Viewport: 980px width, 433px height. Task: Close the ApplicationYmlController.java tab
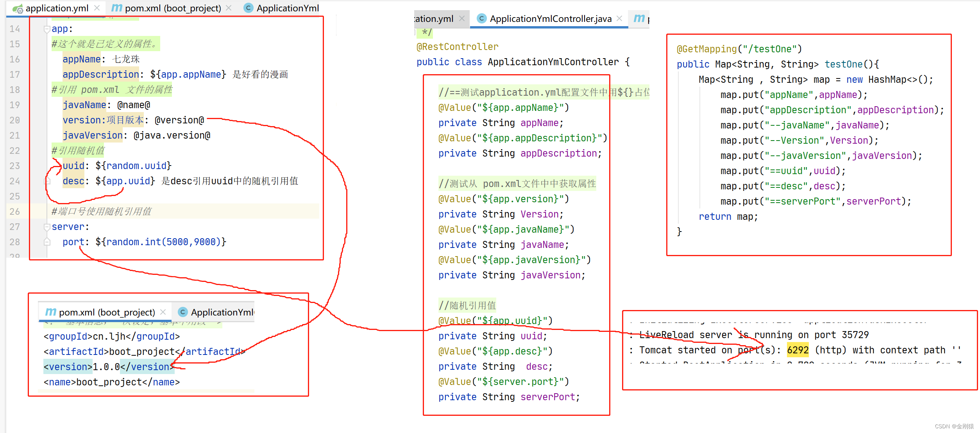coord(619,18)
